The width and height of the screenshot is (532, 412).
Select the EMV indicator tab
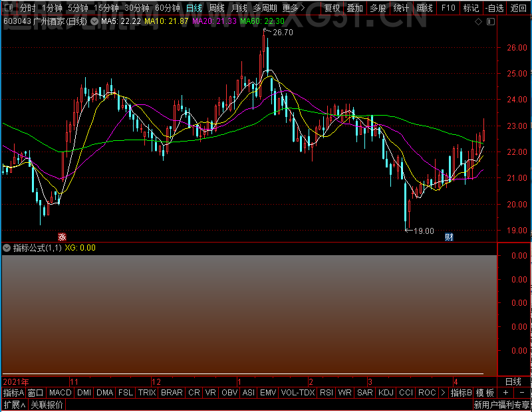pyautogui.click(x=268, y=393)
